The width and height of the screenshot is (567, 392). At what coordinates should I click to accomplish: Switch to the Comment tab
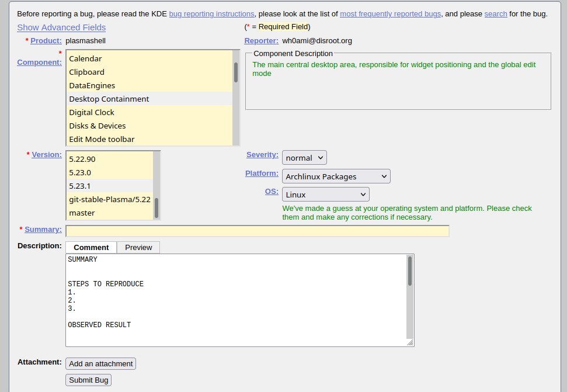click(x=91, y=247)
